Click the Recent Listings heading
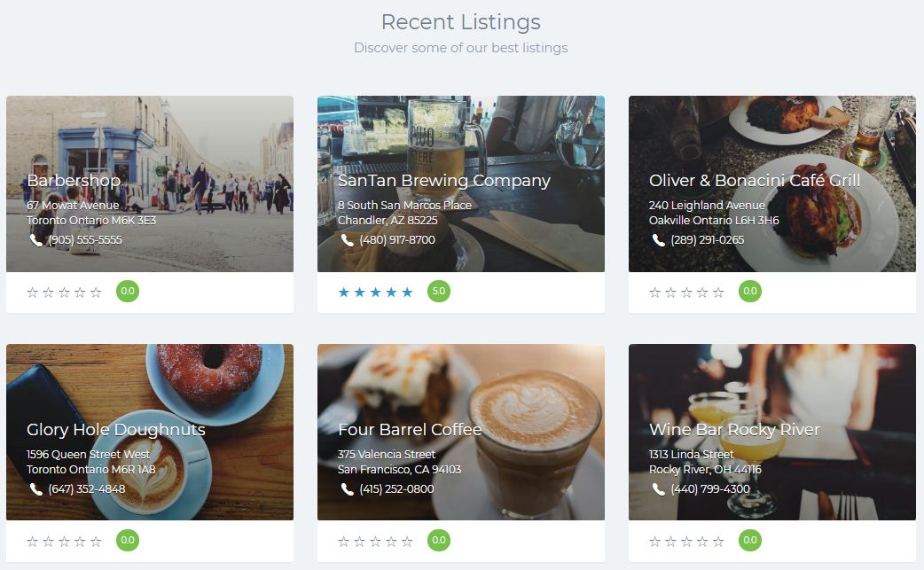 click(460, 22)
